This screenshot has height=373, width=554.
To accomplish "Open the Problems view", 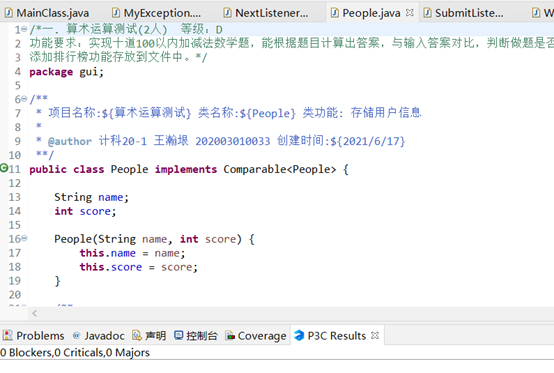I will 34,336.
